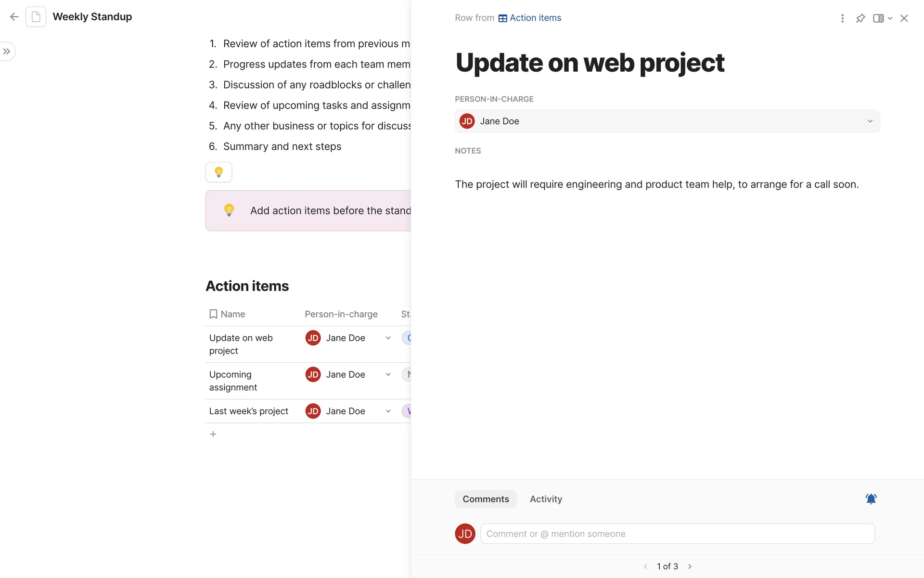Expand Person-in-charge dropdown for Upcoming assignment
This screenshot has width=924, height=578.
(388, 375)
